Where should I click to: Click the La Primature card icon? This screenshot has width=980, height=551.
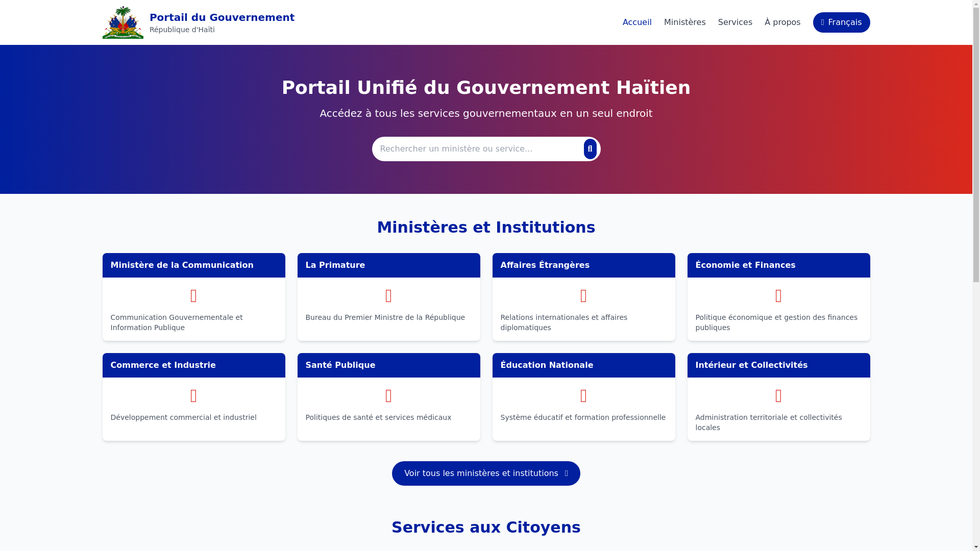[388, 296]
